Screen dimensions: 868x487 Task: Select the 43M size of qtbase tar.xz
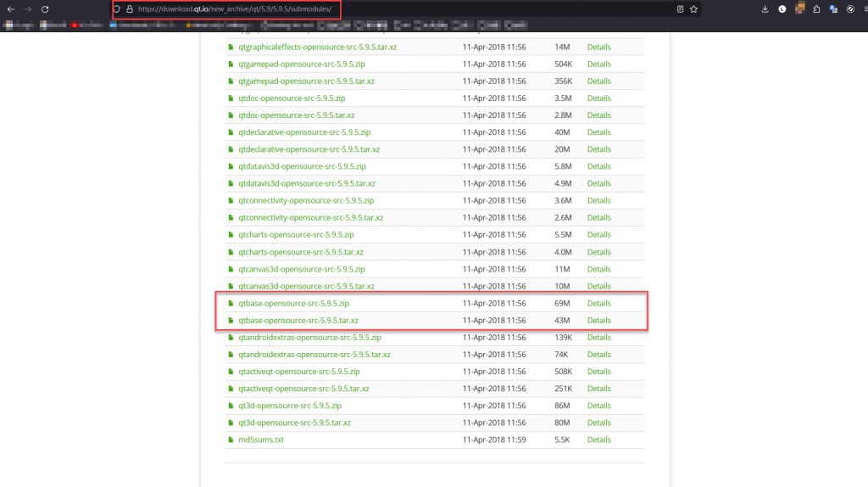click(x=562, y=320)
